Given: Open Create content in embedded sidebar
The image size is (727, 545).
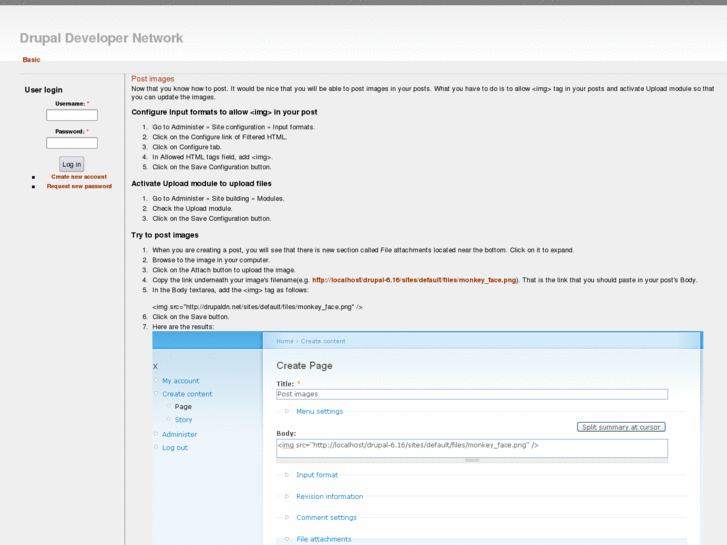Looking at the screenshot, I should [x=187, y=394].
